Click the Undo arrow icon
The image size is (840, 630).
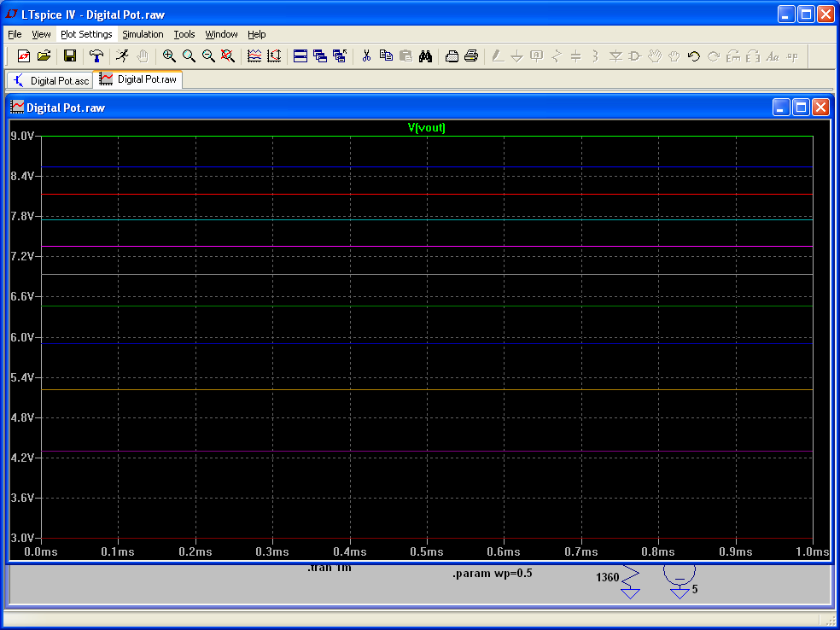694,55
